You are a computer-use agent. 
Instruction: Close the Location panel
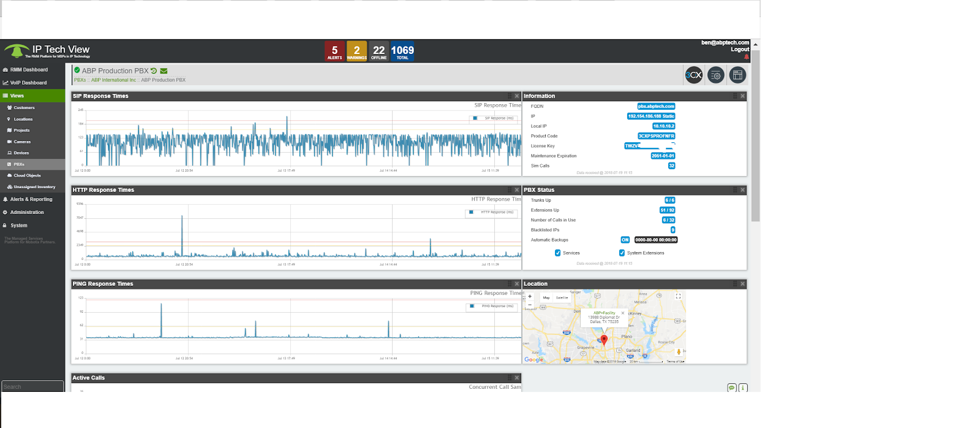click(742, 283)
